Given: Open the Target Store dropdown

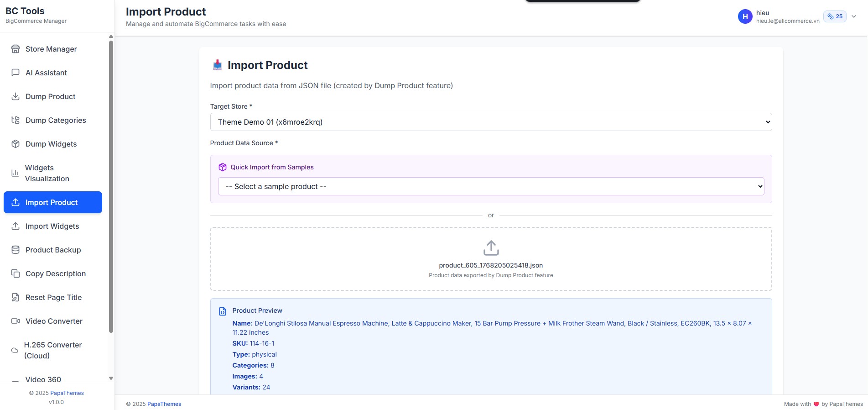Looking at the screenshot, I should click(x=491, y=122).
